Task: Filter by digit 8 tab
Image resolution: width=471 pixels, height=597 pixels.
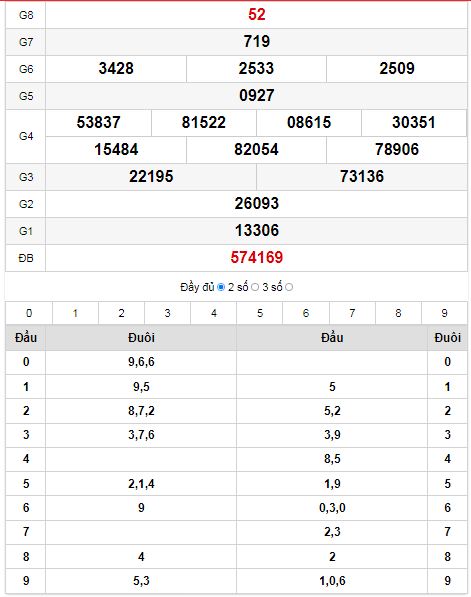Action: click(398, 313)
